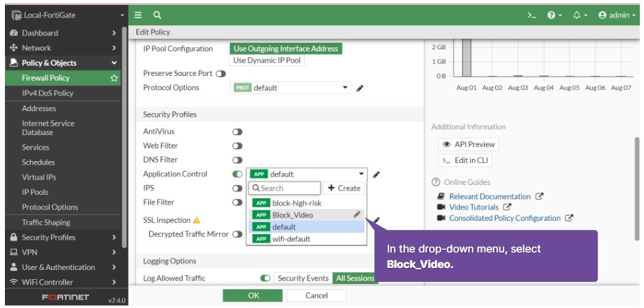Image resolution: width=644 pixels, height=308 pixels.
Task: Toggle Preserve Source Port
Action: click(221, 74)
